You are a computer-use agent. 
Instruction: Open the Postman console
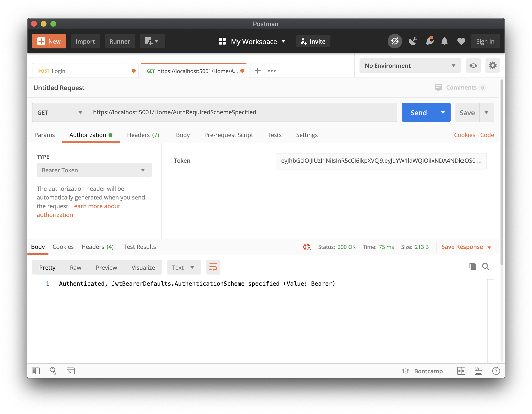71,371
